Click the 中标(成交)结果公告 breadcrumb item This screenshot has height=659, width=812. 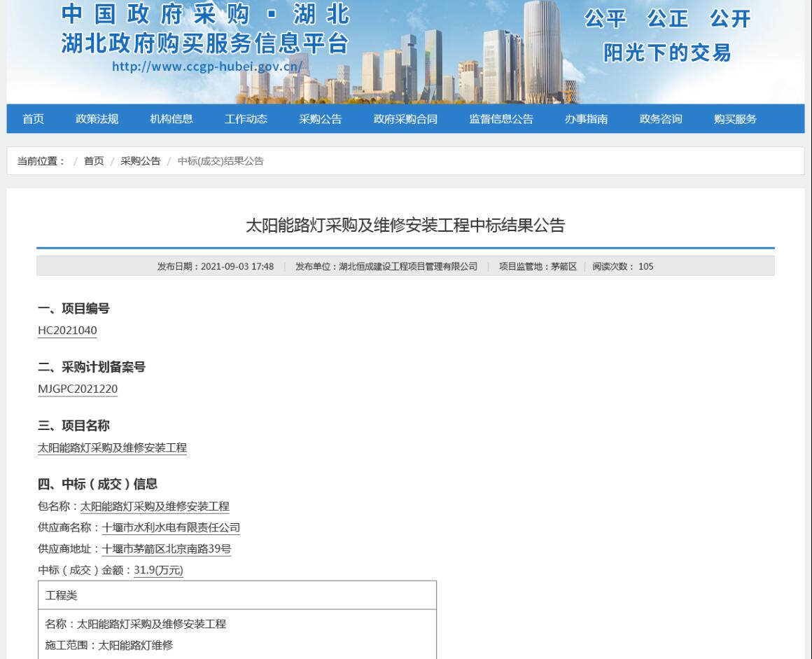click(220, 161)
